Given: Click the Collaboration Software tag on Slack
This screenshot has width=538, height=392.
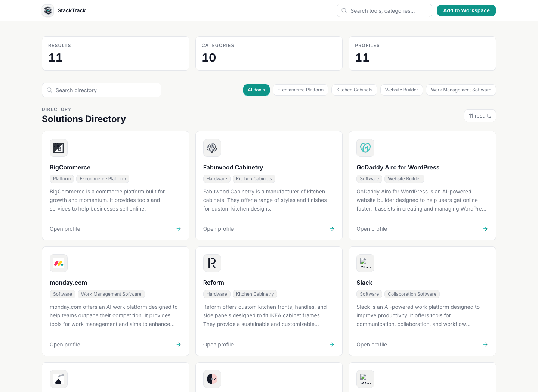Looking at the screenshot, I should pos(412,294).
